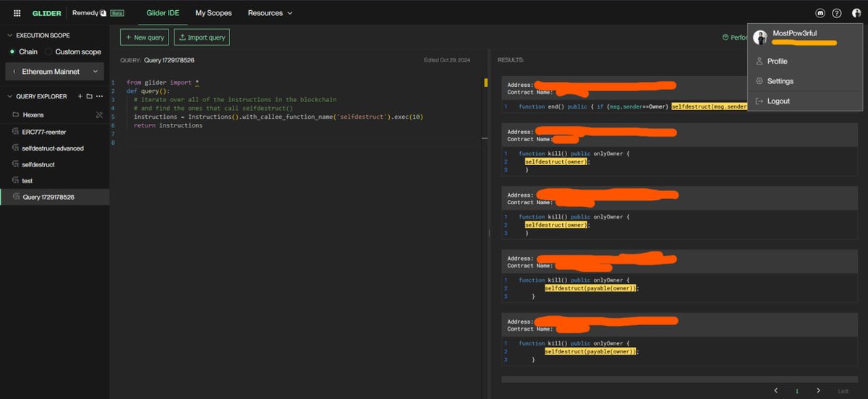Open Query Explorer more options ellipsis
The image size is (868, 399).
(x=100, y=96)
